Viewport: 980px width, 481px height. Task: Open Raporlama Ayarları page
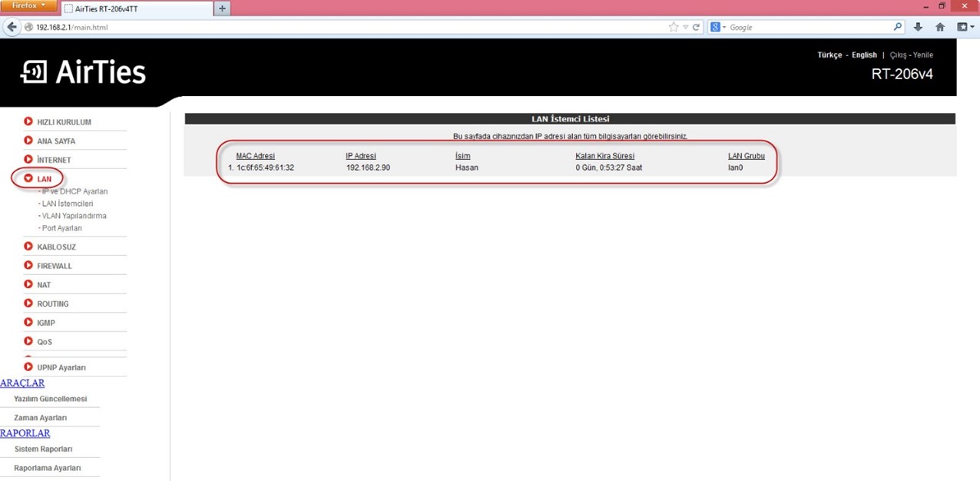pos(48,468)
